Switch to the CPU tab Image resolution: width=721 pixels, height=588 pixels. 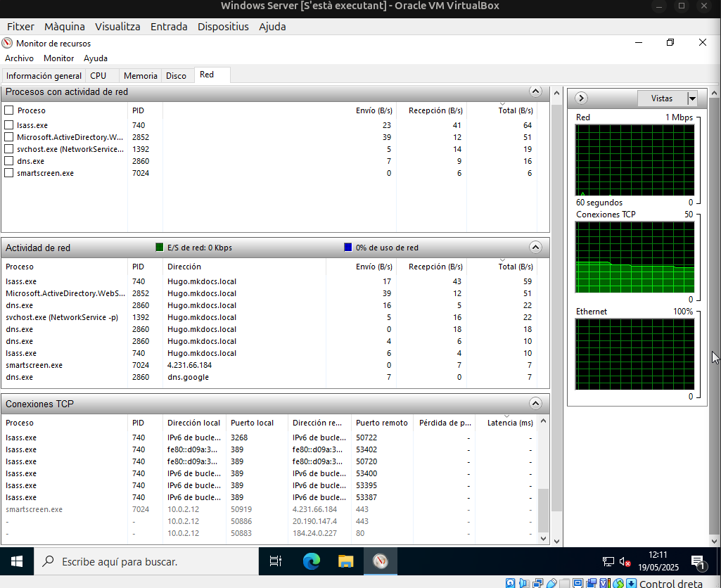[x=98, y=75]
